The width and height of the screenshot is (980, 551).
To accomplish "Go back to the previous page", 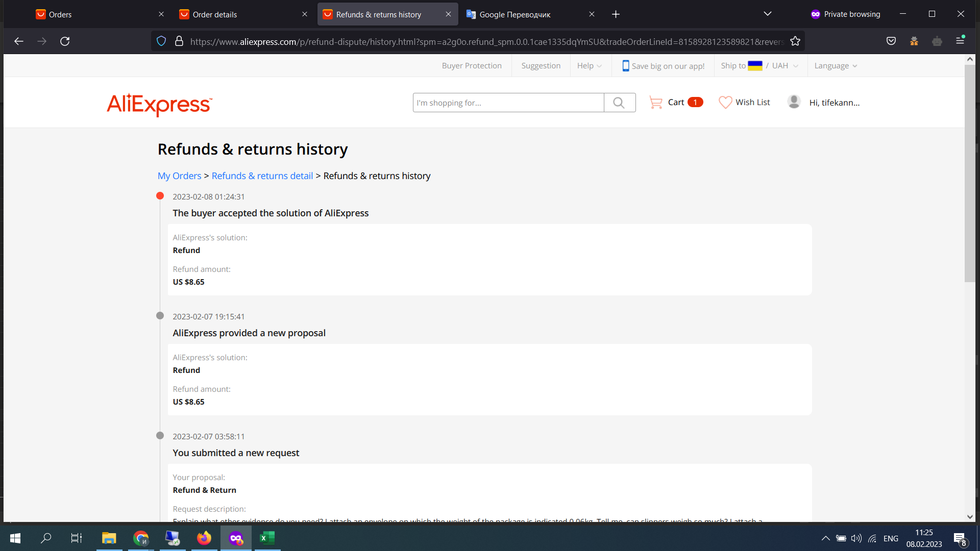I will pyautogui.click(x=19, y=41).
